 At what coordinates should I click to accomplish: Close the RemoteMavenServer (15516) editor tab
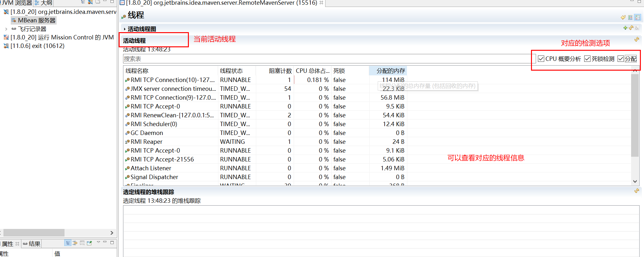tap(321, 3)
